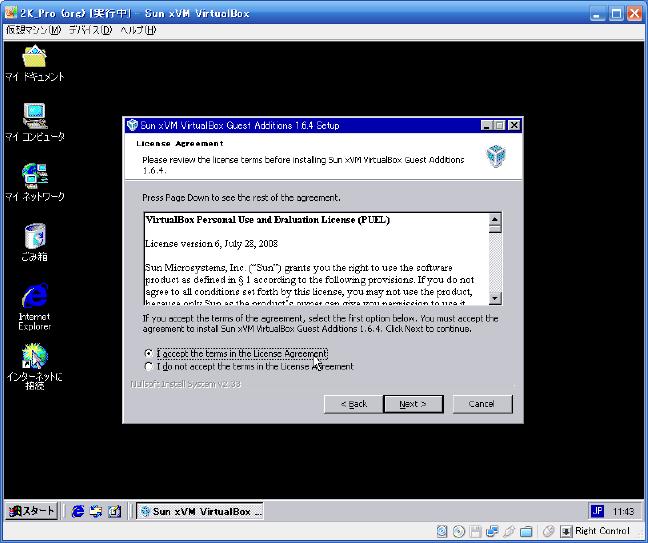Screen dimensions: 648x543
Task: Close the Guest Additions setup dialog
Action: [x=514, y=125]
